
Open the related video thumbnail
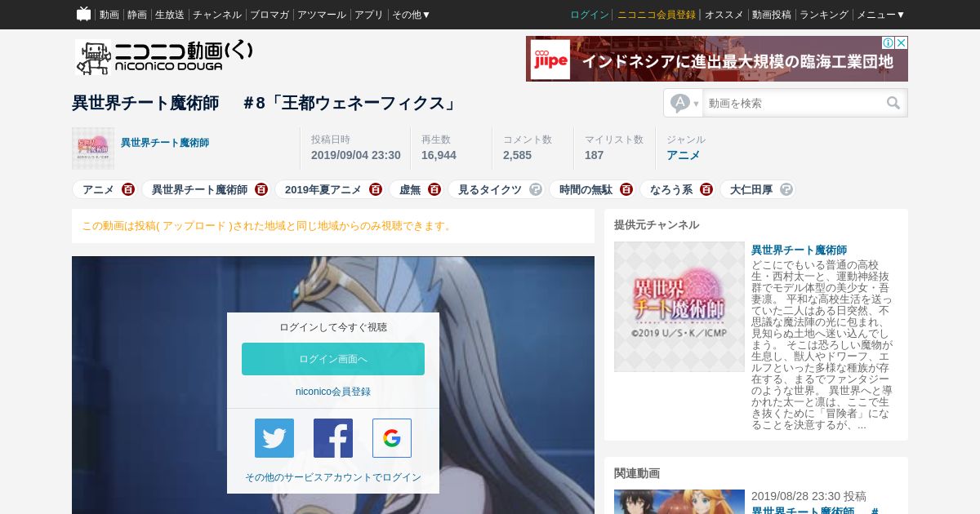pyautogui.click(x=679, y=502)
